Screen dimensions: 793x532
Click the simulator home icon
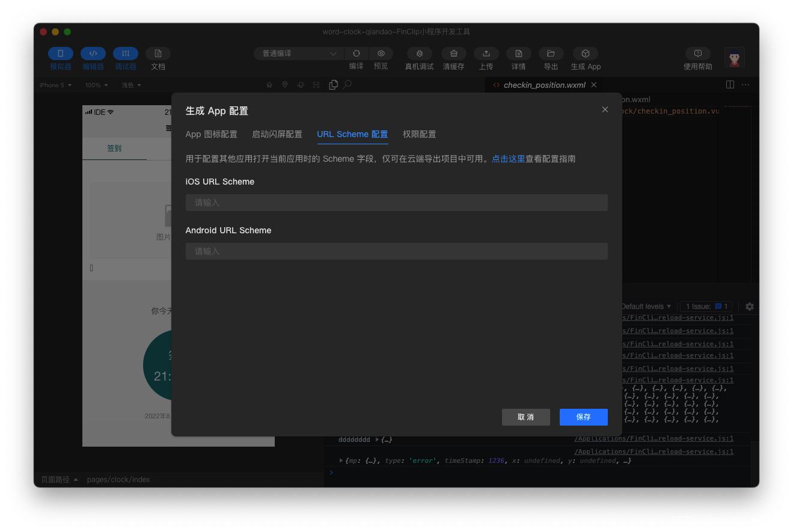269,85
